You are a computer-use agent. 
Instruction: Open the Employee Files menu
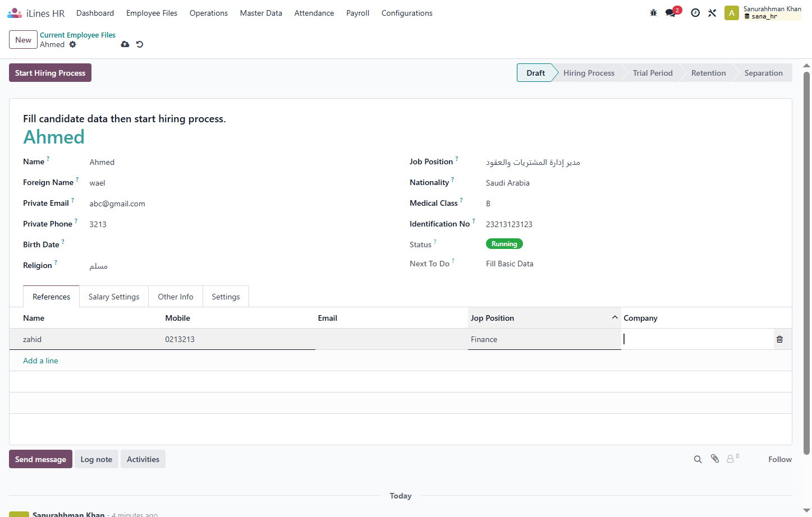pos(152,13)
